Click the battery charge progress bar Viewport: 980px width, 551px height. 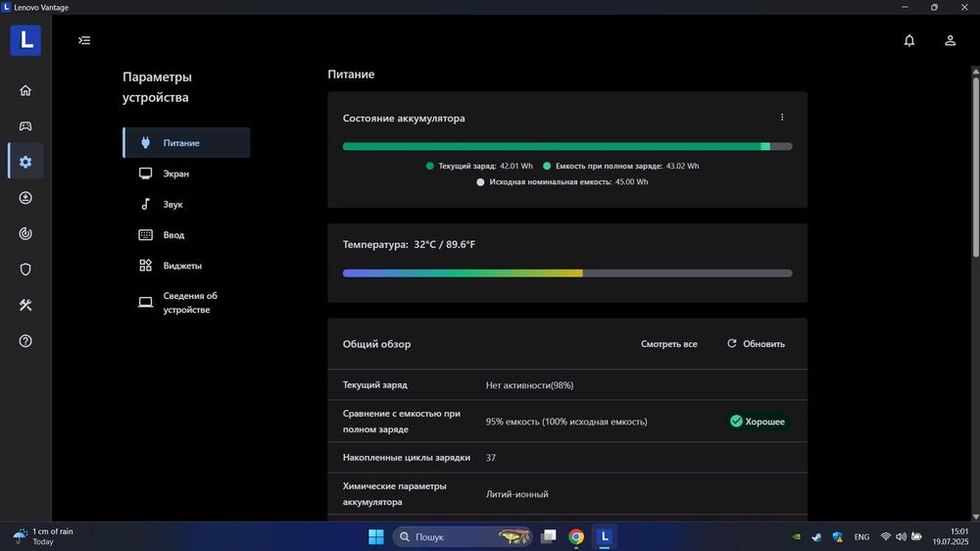[x=567, y=146]
